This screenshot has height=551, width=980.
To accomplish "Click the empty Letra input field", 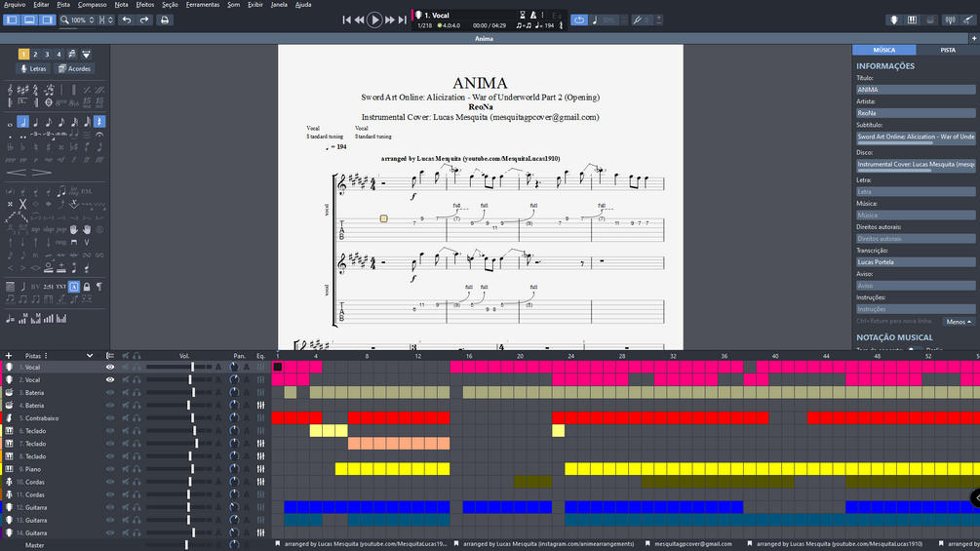I will [915, 191].
